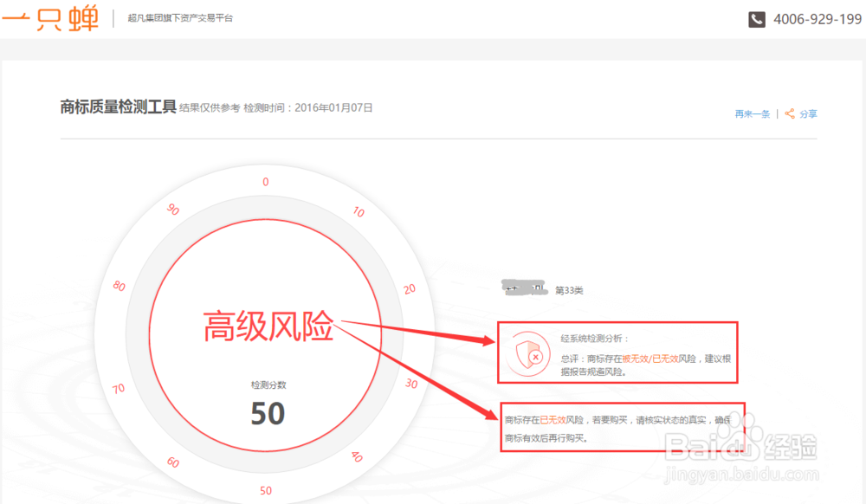Open the 分享 share link

pos(808,113)
